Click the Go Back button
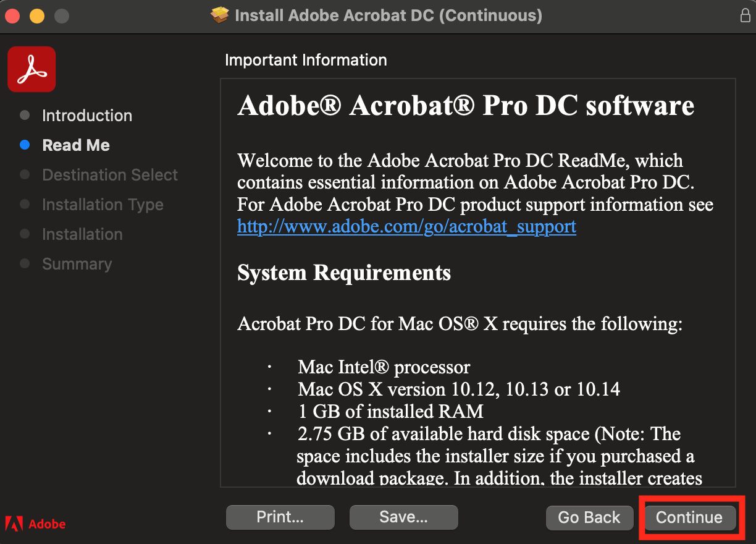The height and width of the screenshot is (544, 756). (x=589, y=517)
